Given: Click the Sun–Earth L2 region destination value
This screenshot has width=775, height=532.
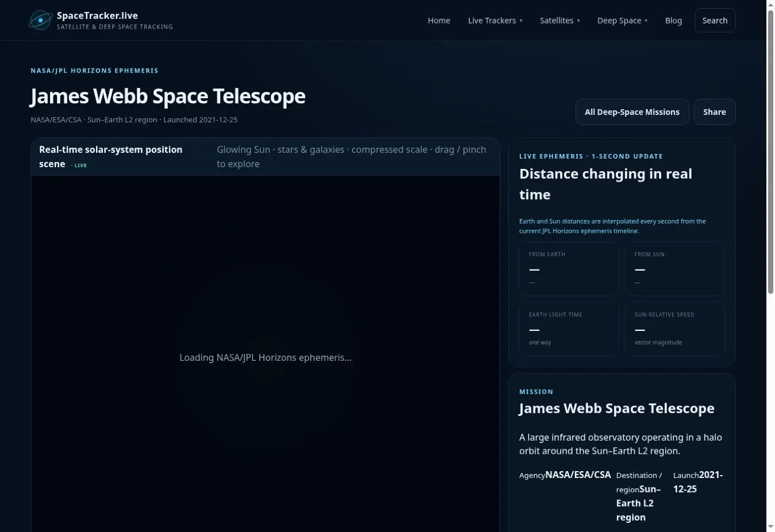Looking at the screenshot, I should click(x=638, y=503).
